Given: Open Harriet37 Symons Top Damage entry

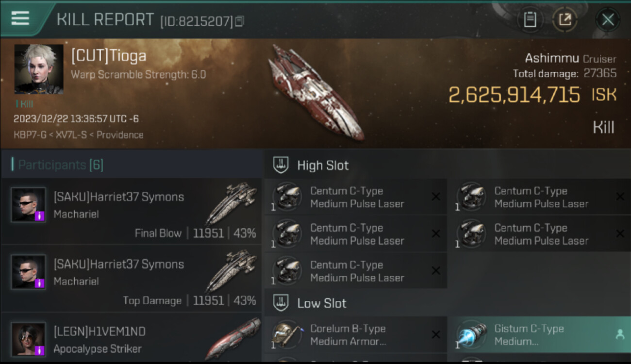Looking at the screenshot, I should point(131,279).
